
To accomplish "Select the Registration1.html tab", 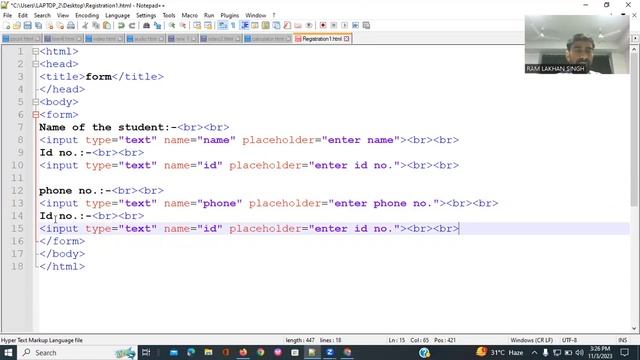I will [x=322, y=39].
